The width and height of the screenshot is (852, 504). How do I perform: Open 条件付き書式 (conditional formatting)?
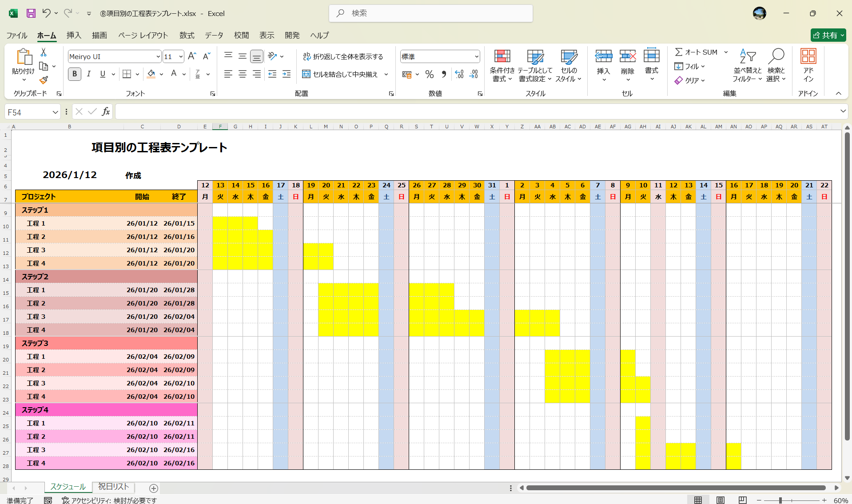502,66
